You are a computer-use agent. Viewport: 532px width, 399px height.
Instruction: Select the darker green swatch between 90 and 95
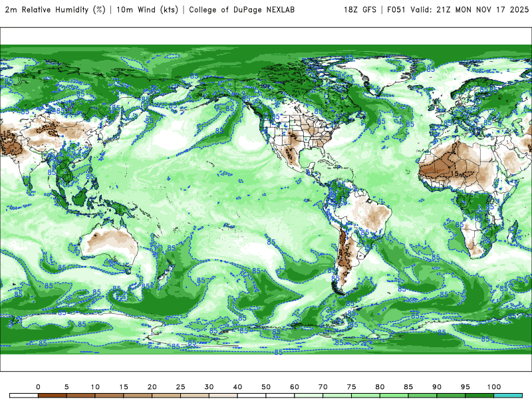[x=452, y=396]
